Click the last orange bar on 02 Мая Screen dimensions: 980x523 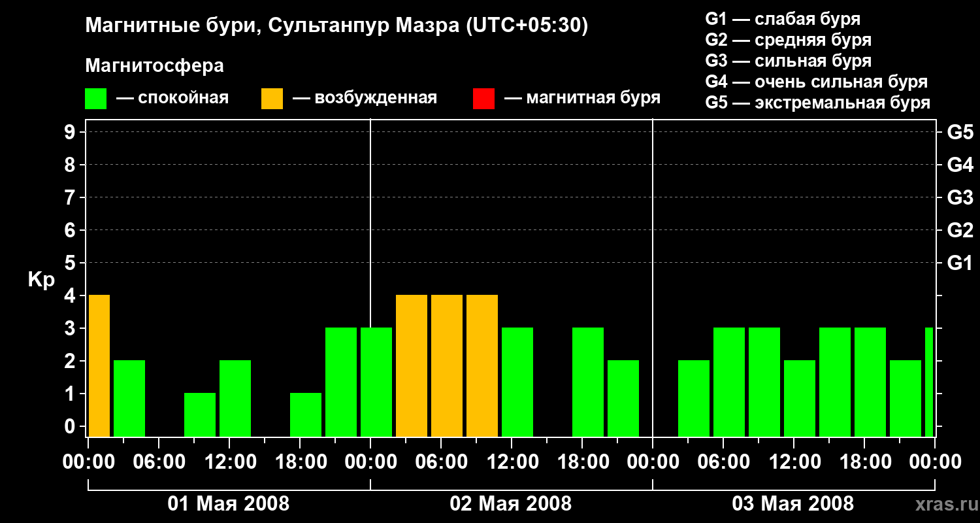point(482,365)
